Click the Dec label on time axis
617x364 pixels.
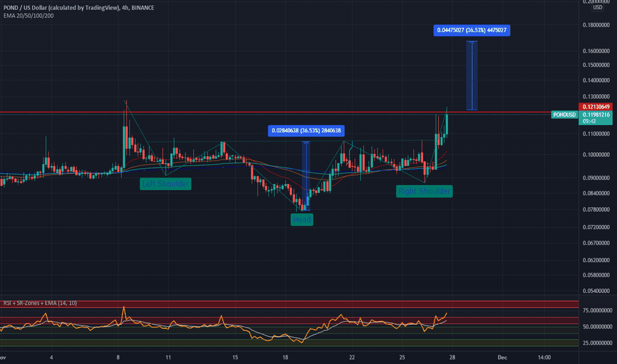pyautogui.click(x=502, y=357)
